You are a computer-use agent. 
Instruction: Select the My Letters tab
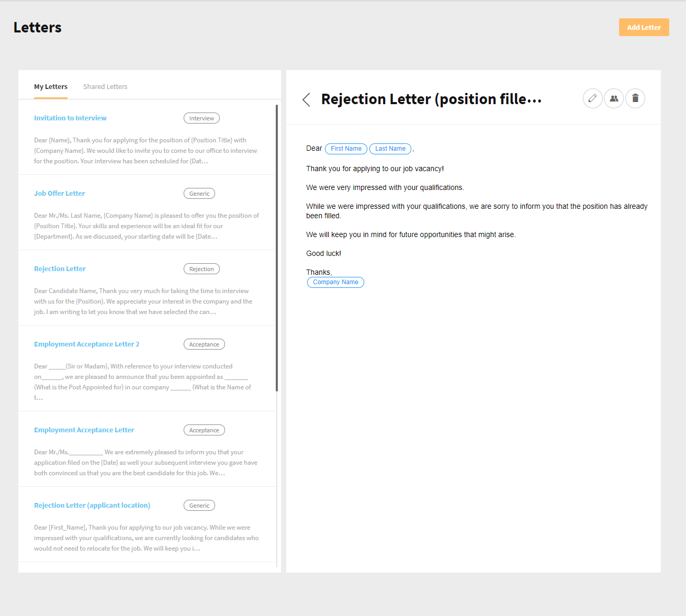[x=51, y=86]
